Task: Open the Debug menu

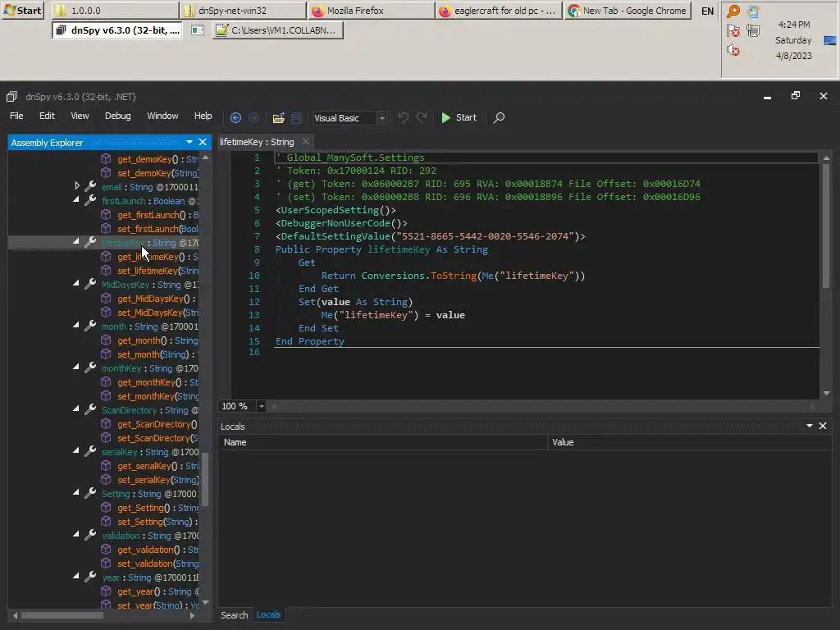Action: click(x=117, y=116)
